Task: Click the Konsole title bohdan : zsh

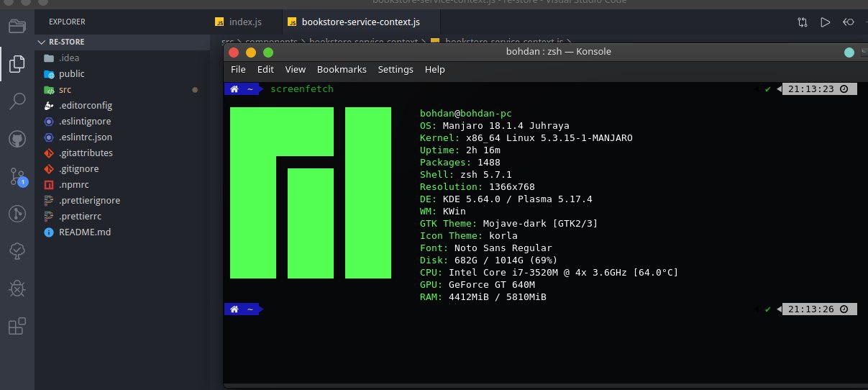Action: (x=558, y=52)
